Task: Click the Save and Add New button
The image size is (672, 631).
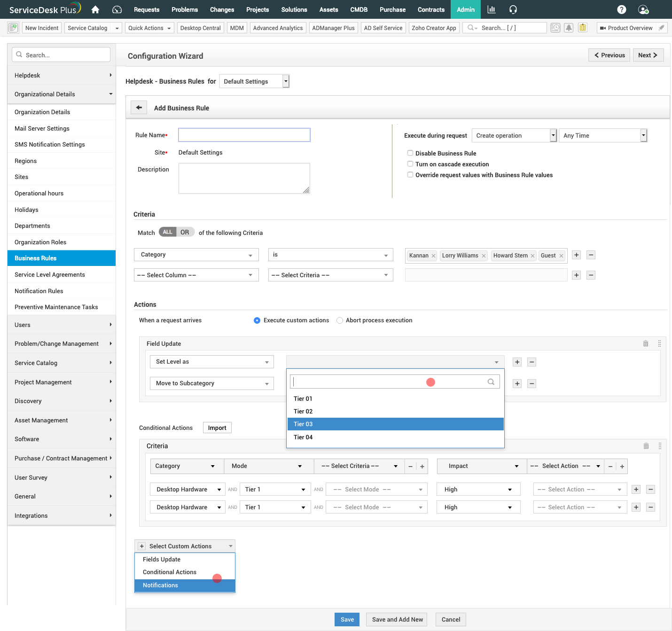Action: click(x=396, y=619)
